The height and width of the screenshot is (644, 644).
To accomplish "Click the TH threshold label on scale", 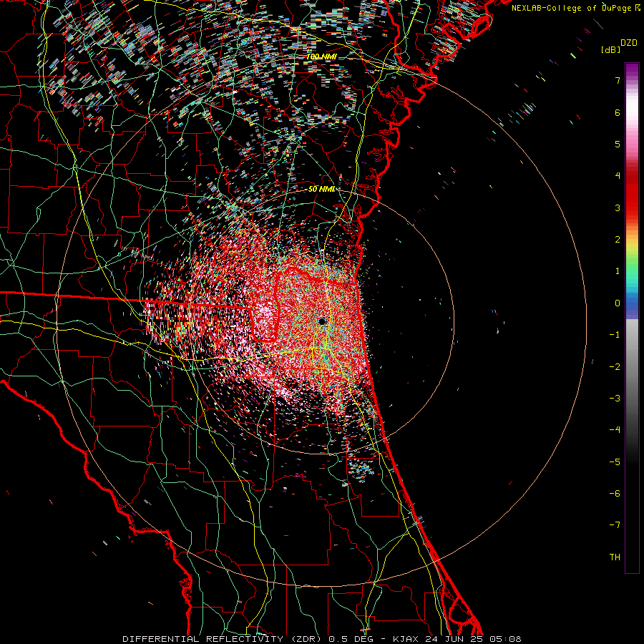I will [x=615, y=557].
